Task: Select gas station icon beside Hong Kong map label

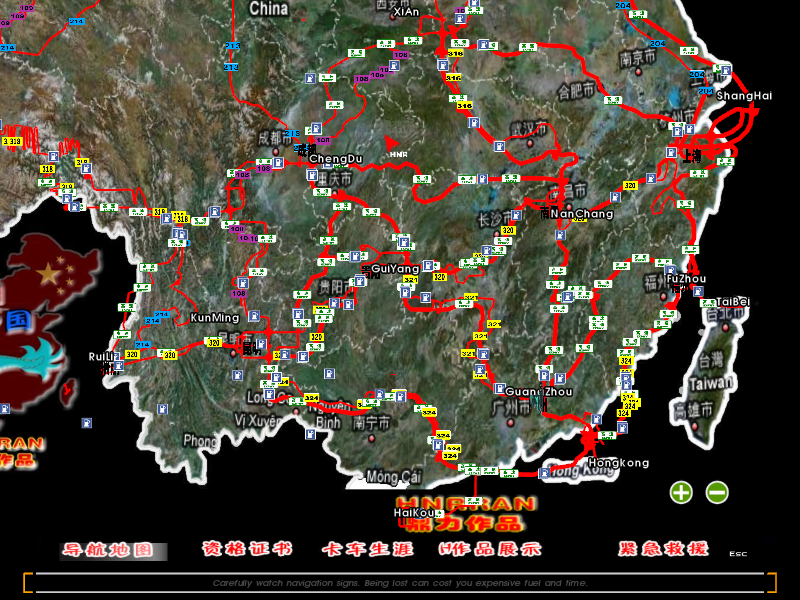Action: 545,472
